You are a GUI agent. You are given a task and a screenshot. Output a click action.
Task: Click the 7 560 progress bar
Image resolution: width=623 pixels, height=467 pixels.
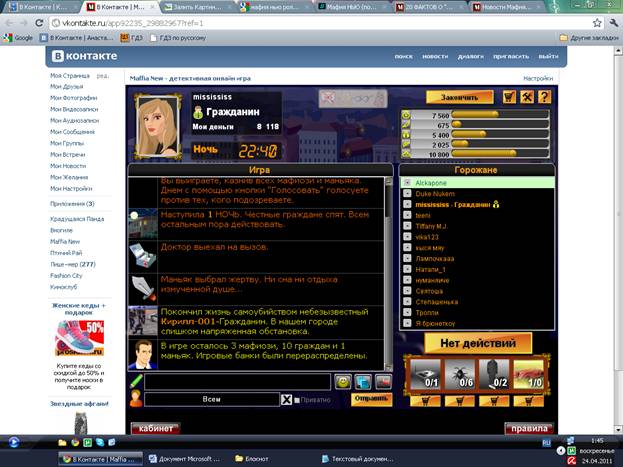coord(500,114)
